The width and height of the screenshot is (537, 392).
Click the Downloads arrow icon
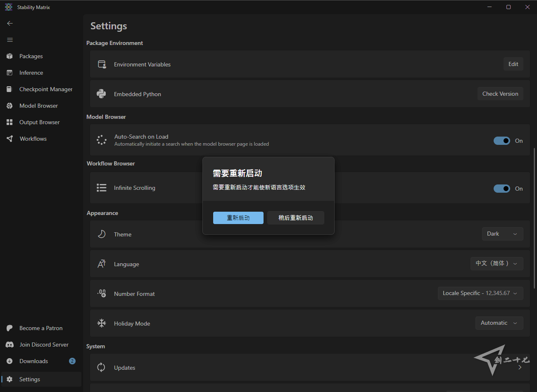pyautogui.click(x=10, y=361)
